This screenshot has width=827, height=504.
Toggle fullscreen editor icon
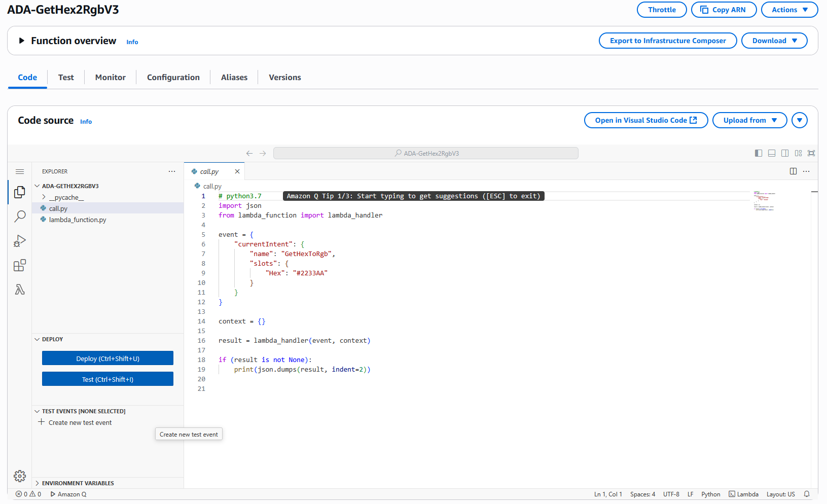811,153
